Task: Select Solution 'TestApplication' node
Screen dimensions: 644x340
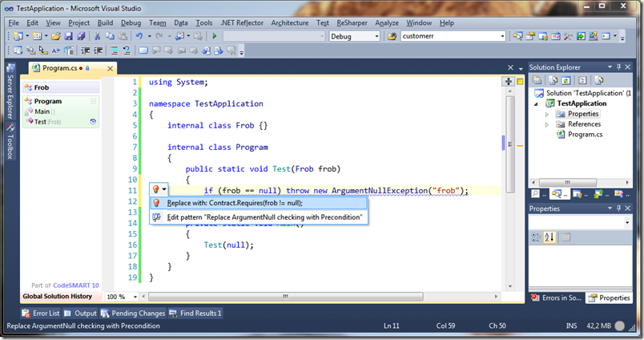Action: (x=583, y=93)
